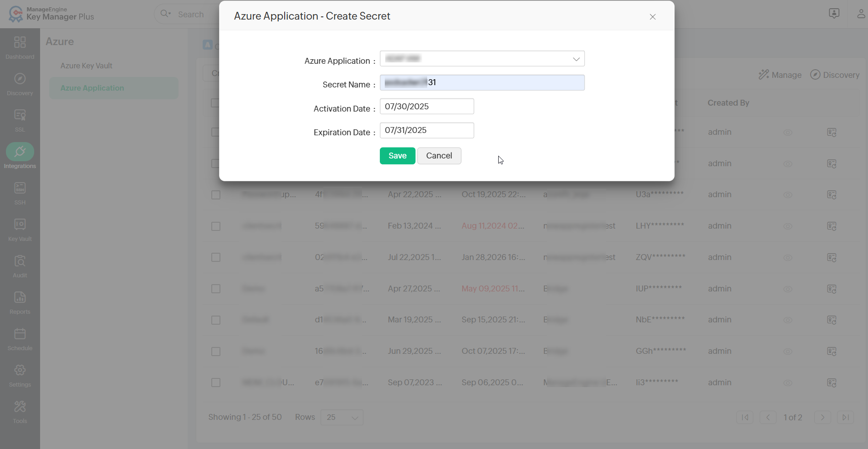This screenshot has height=449, width=868.
Task: Check the first secret row checkbox
Action: 215,132
